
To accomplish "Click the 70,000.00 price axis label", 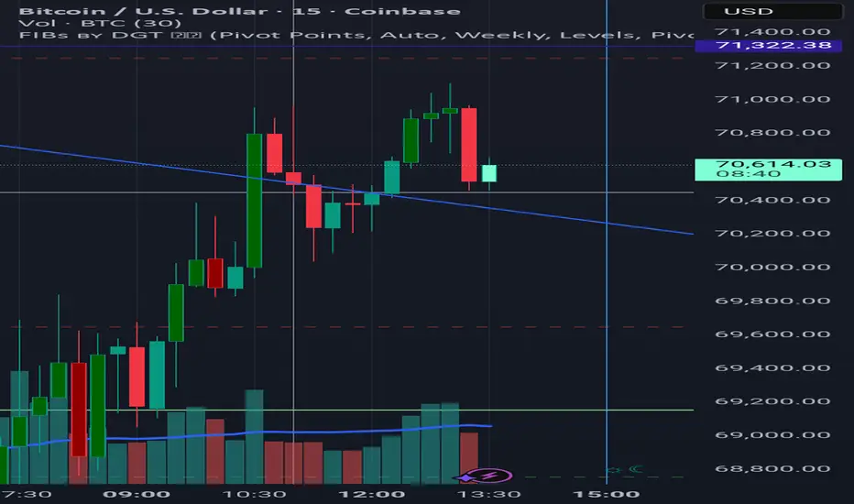I will tap(772, 267).
